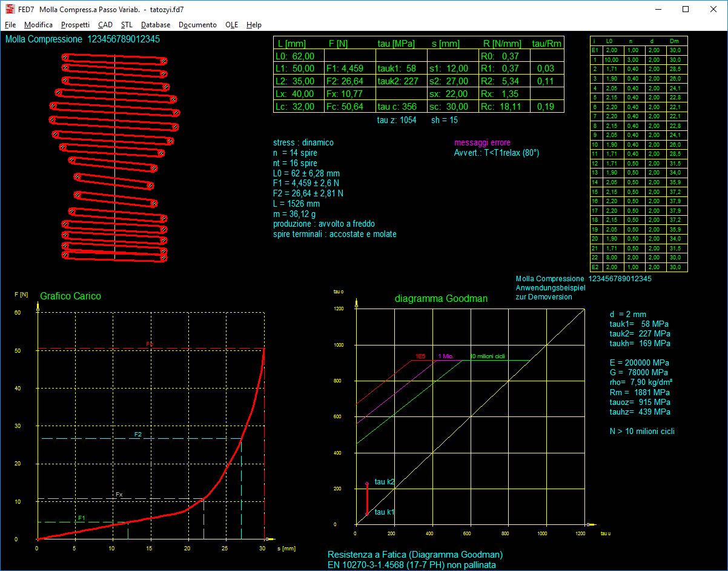
Task: Close the FED7 window
Action: click(713, 9)
